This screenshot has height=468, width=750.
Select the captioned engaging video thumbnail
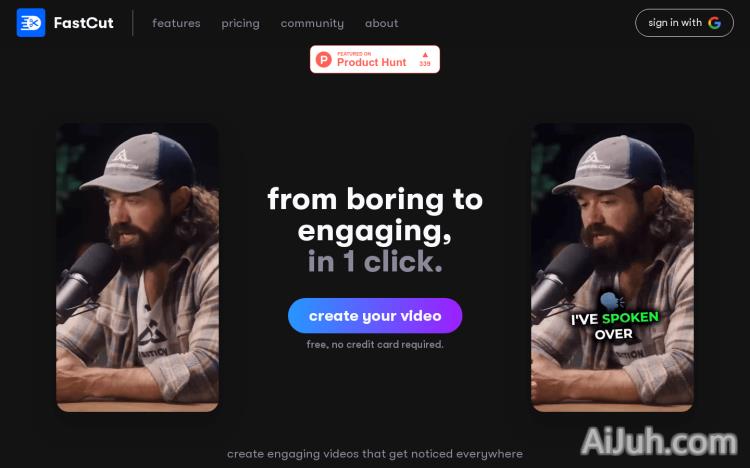pos(612,267)
